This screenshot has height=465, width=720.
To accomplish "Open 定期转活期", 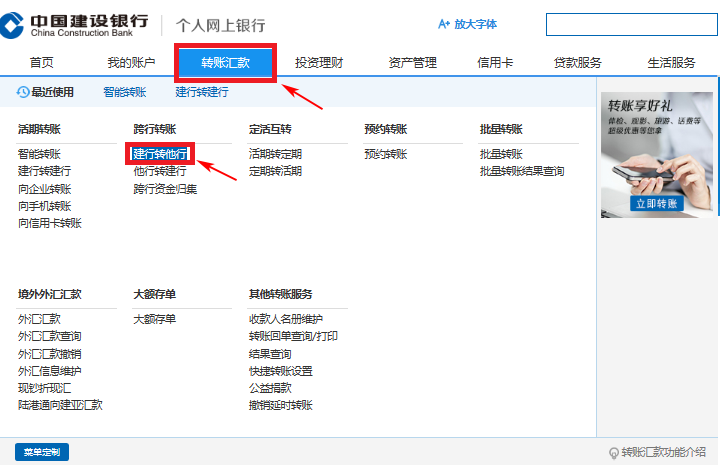I will click(x=276, y=171).
